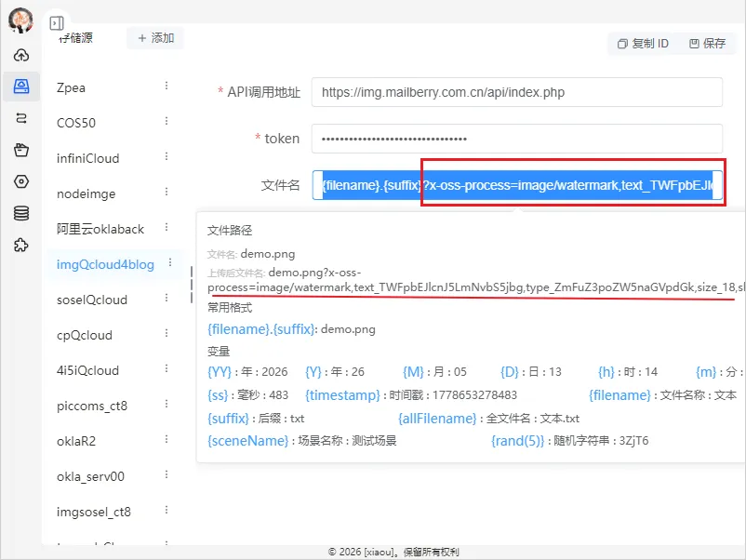Click the 保存 save button

click(x=708, y=44)
